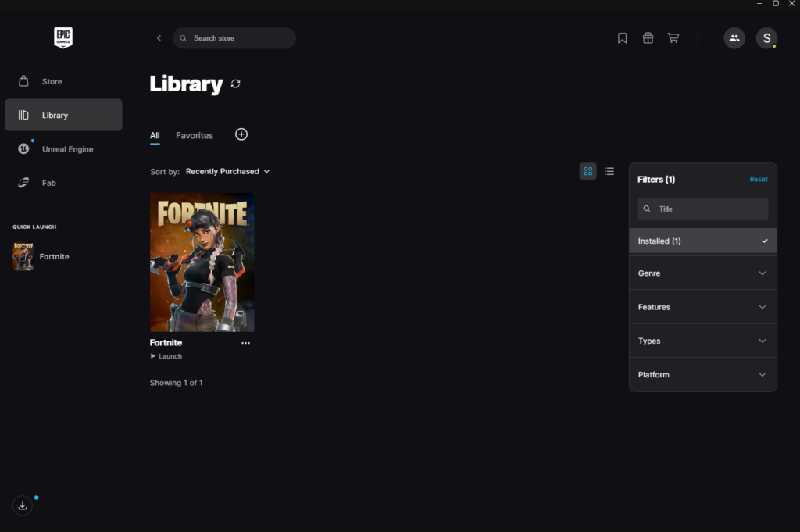This screenshot has width=800, height=532.
Task: Click the Library page heading
Action: 186,84
